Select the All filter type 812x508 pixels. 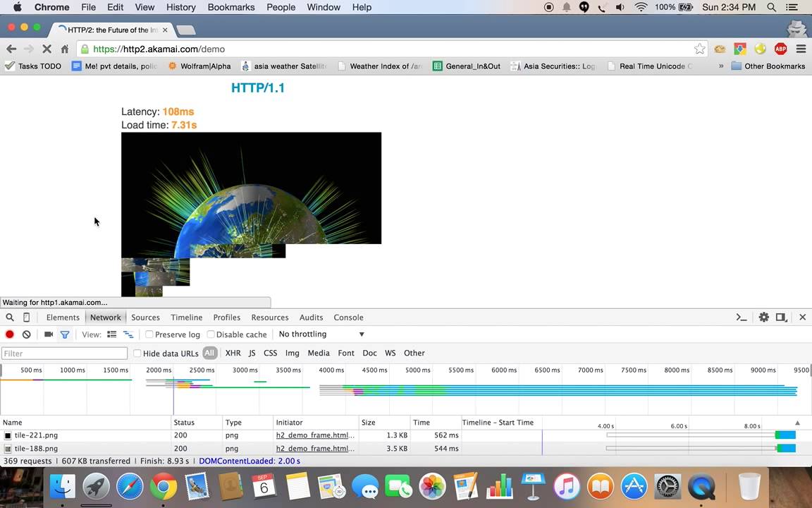(209, 353)
